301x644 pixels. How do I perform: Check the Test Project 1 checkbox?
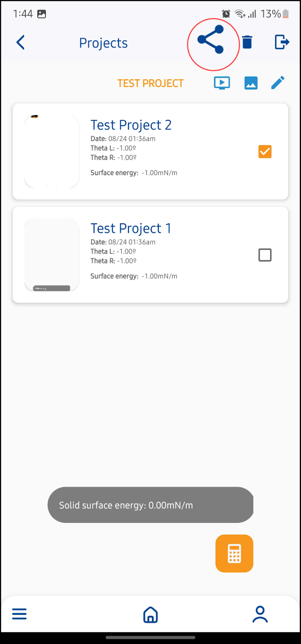[265, 255]
